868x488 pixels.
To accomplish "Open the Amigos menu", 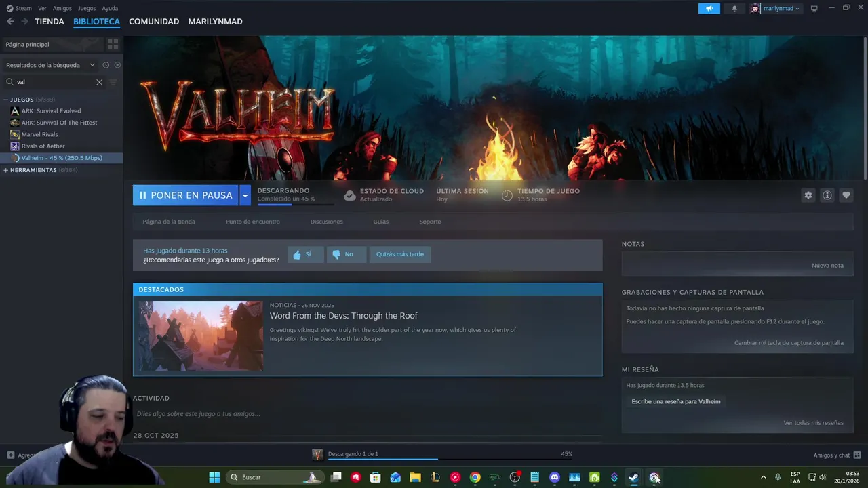I will coord(62,8).
